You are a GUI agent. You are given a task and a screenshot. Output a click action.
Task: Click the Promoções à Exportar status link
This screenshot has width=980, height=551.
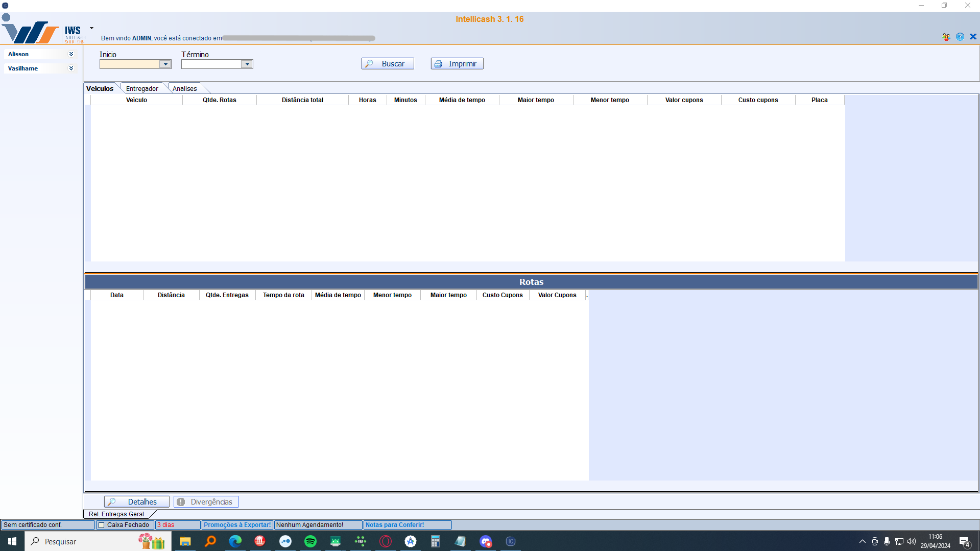(x=237, y=525)
